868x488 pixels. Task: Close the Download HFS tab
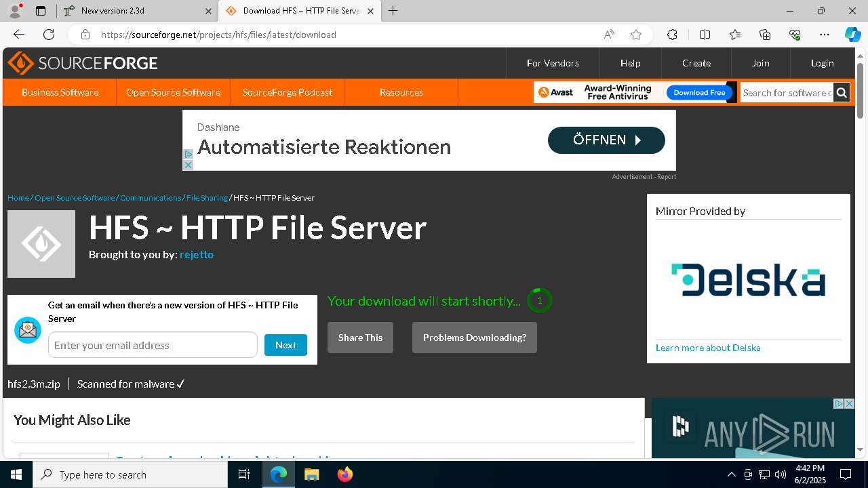point(370,11)
